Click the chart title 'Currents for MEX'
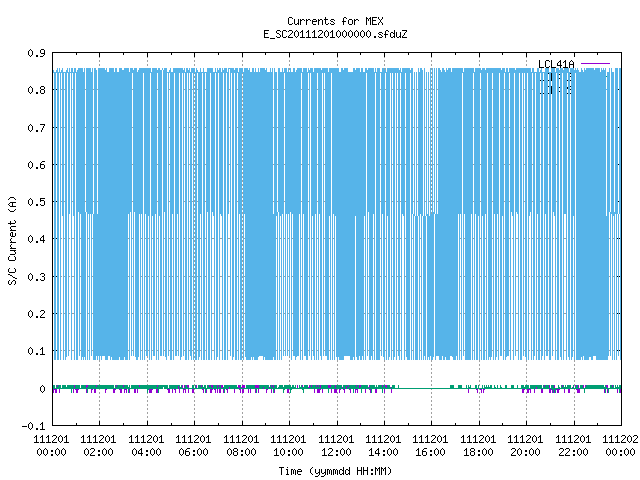 point(335,21)
